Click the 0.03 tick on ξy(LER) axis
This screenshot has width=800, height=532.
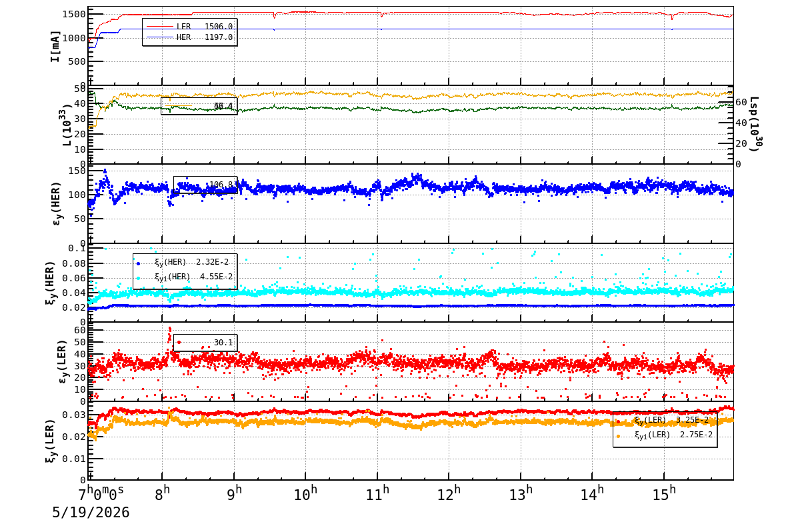pos(73,415)
